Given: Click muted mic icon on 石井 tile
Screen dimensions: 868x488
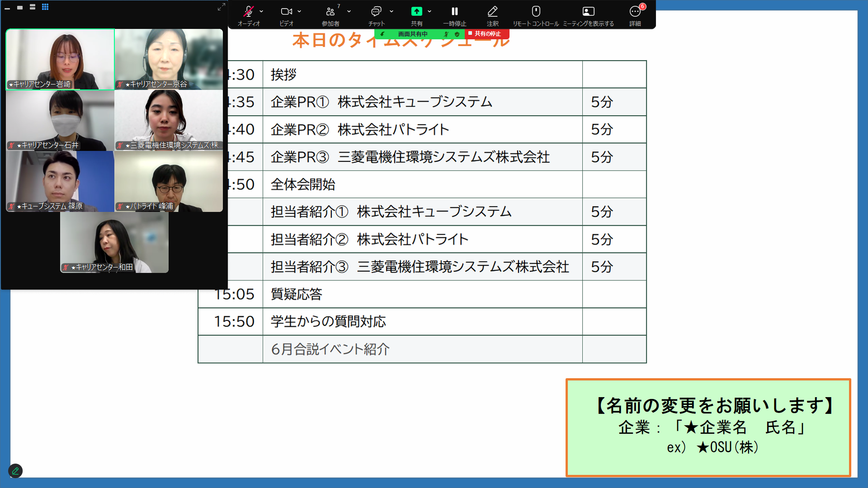Looking at the screenshot, I should point(12,145).
